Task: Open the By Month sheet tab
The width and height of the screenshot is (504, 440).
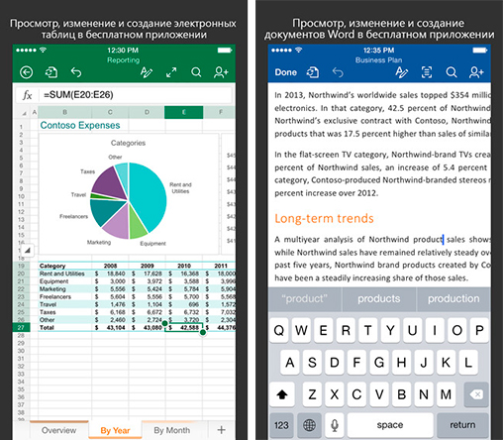Action: pyautogui.click(x=171, y=430)
